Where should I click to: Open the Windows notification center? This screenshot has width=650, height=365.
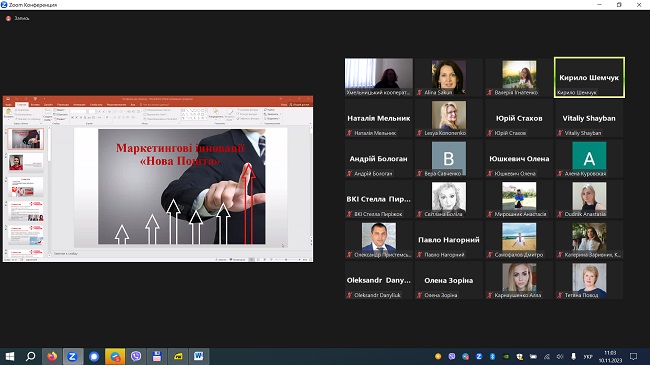633,356
